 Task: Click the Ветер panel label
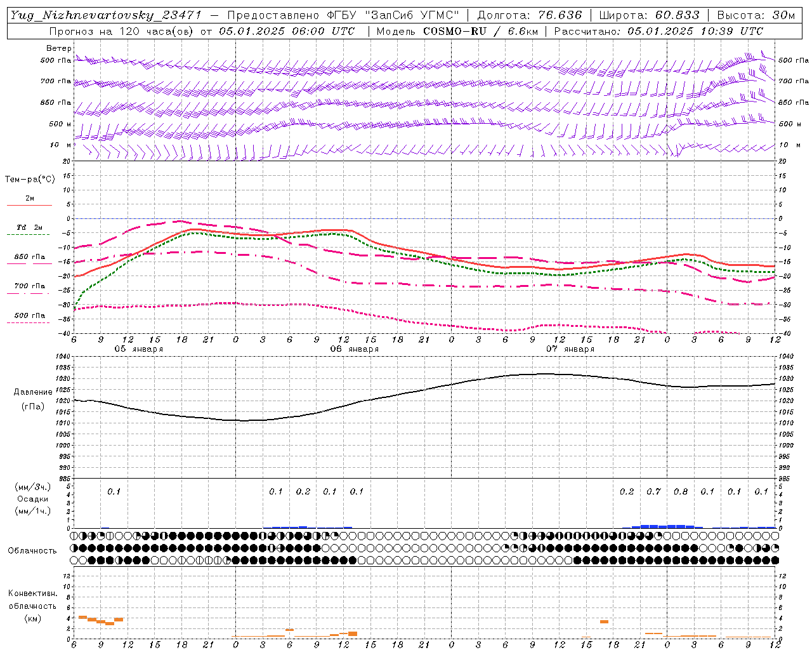pyautogui.click(x=59, y=48)
